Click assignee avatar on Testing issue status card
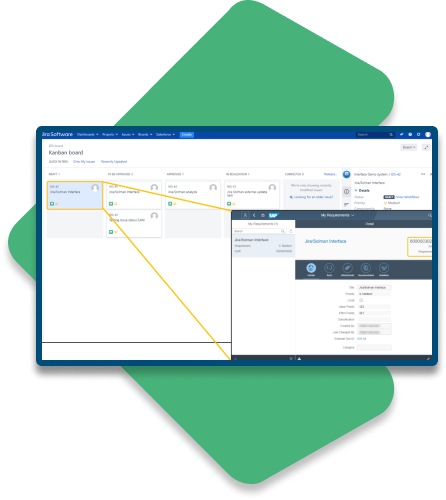This screenshot has height=500, width=446. pos(154,216)
